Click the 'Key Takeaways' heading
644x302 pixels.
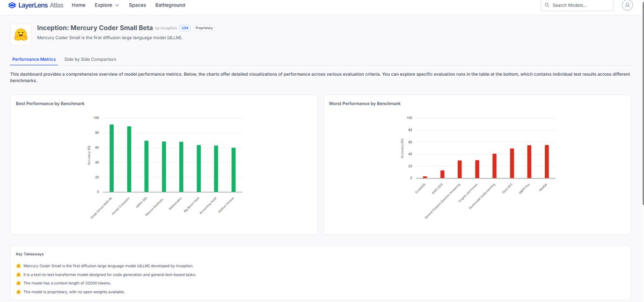click(x=30, y=254)
